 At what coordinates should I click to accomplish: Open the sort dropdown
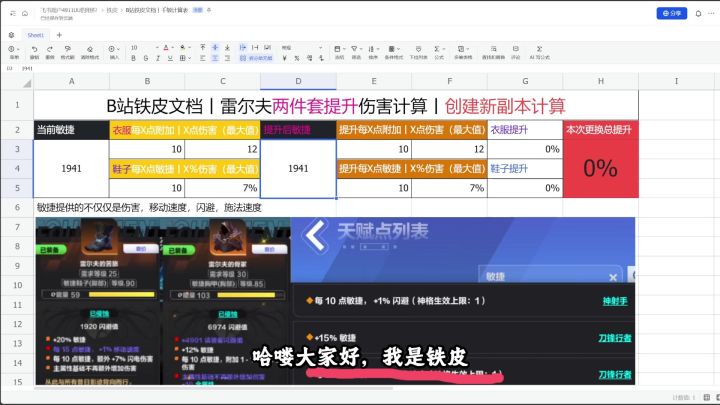(373, 51)
